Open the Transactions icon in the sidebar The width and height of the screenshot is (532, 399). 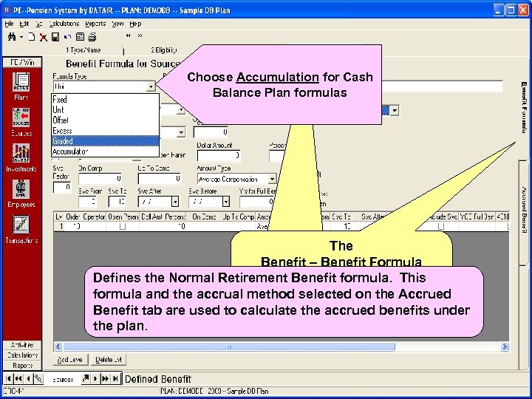point(21,225)
